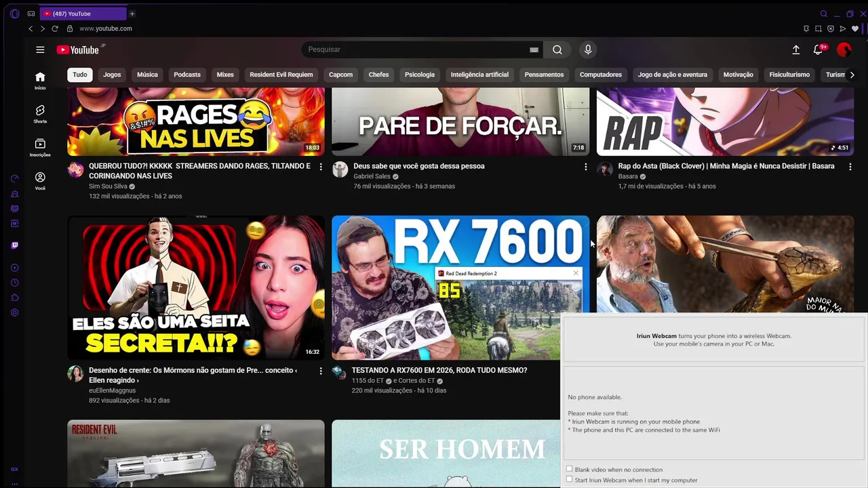Open sidebar three-dots setup at bottom
This screenshot has height=488, width=868.
[14, 483]
